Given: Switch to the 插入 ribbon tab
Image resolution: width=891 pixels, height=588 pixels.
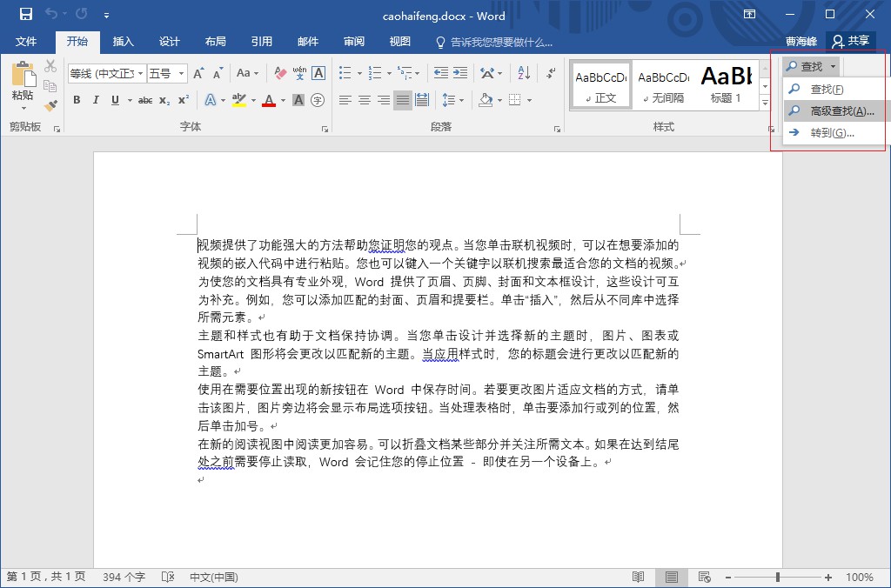Looking at the screenshot, I should [x=124, y=42].
